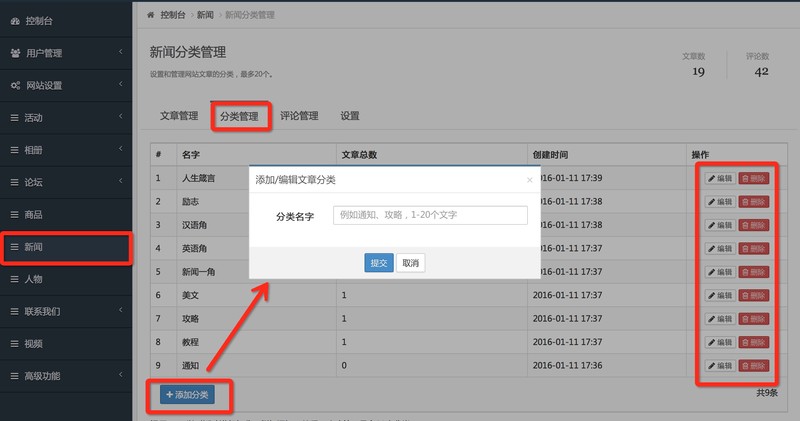The image size is (800, 421).
Task: Close the 添加/编辑文章分类 dialog with X
Action: (x=530, y=180)
